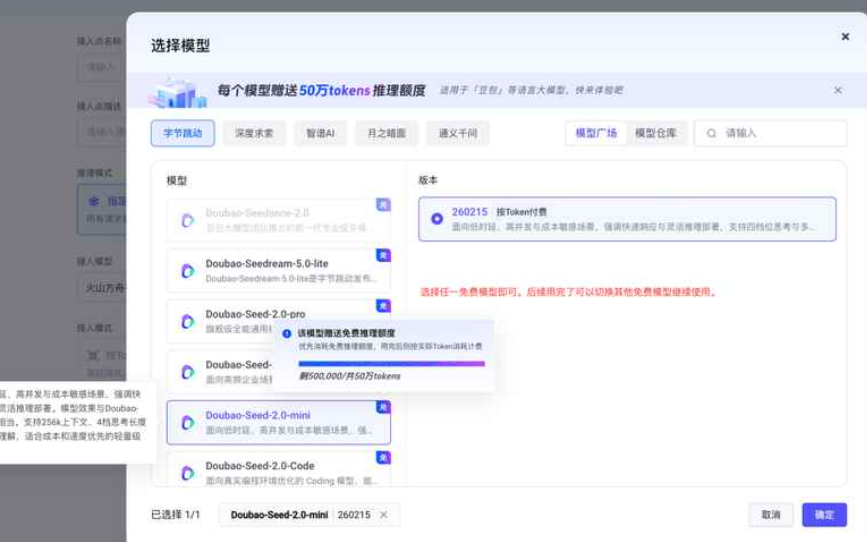The image size is (867, 542).
Task: Click the red free-model hint text
Action: 568,292
